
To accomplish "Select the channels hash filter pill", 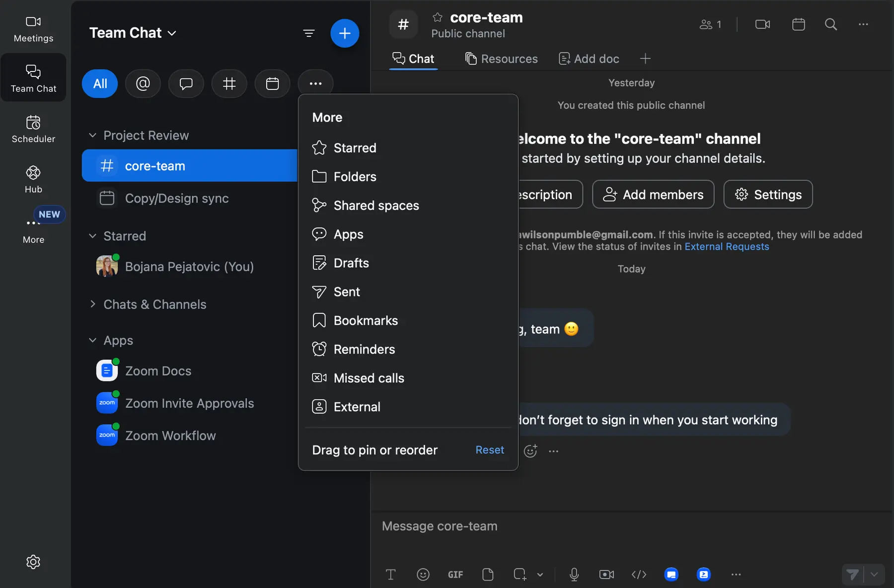I will (x=229, y=83).
